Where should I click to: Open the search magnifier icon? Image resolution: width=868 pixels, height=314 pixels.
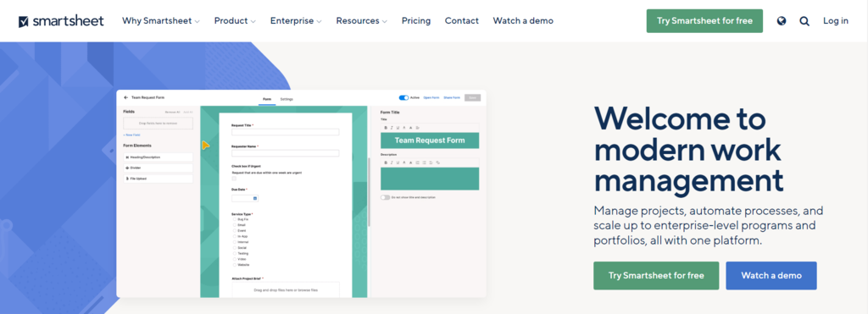804,21
